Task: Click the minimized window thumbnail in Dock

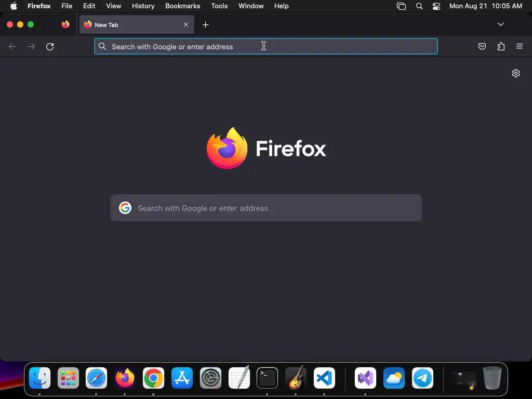Action: click(x=463, y=379)
